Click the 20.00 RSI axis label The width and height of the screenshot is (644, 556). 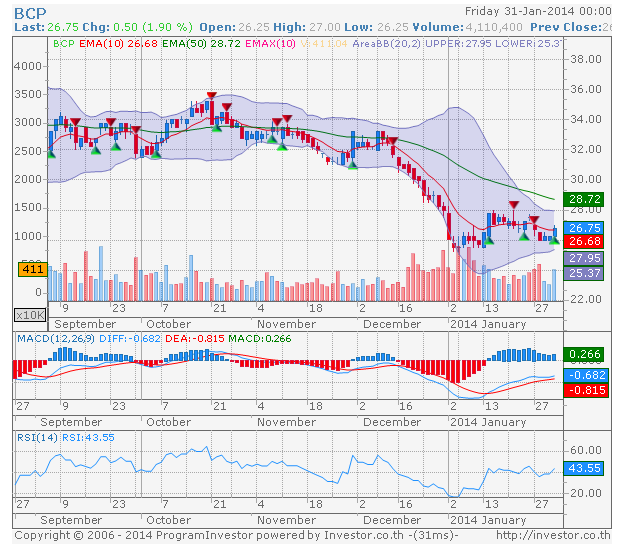pos(586,493)
